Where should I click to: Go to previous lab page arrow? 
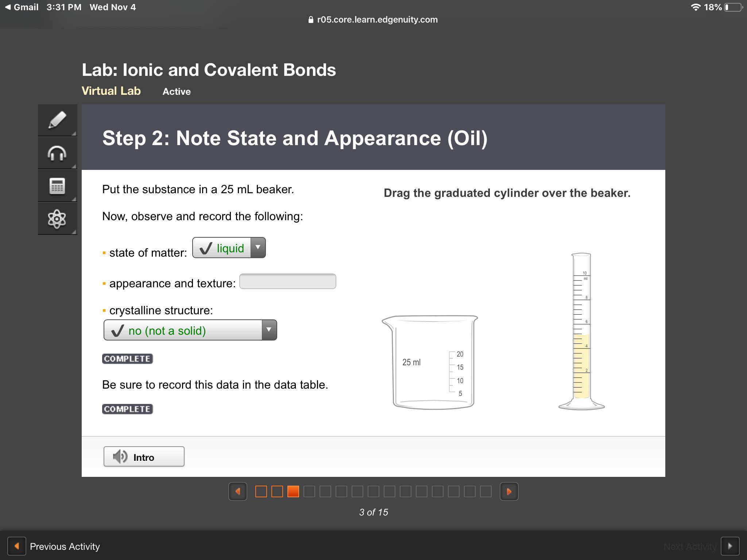(x=238, y=491)
